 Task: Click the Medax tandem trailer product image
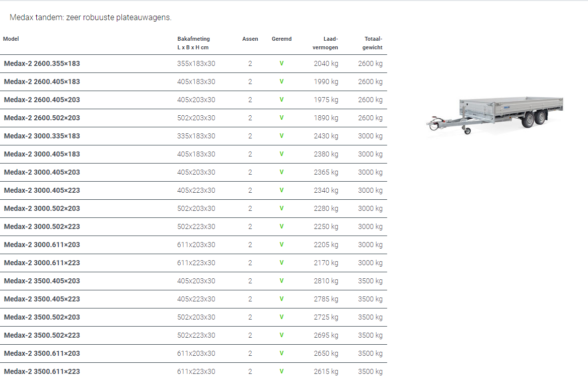[495, 115]
